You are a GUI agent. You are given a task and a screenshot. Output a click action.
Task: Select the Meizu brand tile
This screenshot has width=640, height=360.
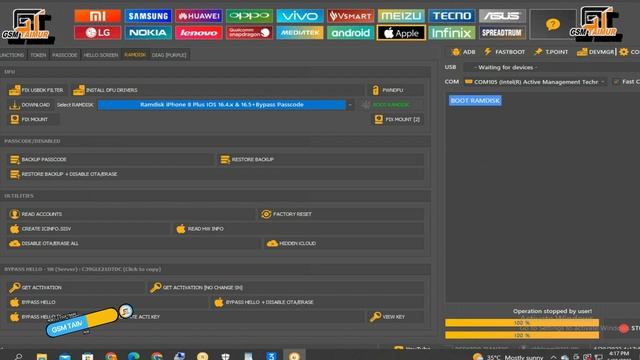point(401,16)
